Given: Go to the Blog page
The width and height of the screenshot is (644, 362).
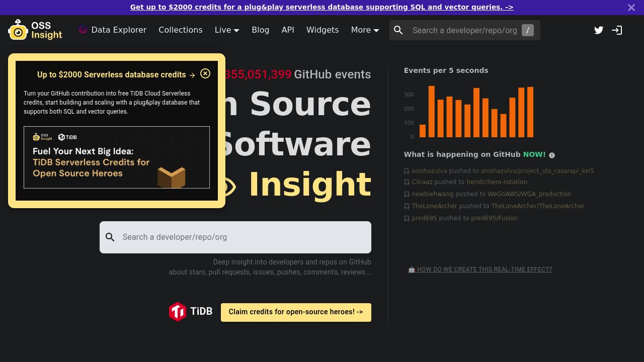Looking at the screenshot, I should pyautogui.click(x=261, y=30).
